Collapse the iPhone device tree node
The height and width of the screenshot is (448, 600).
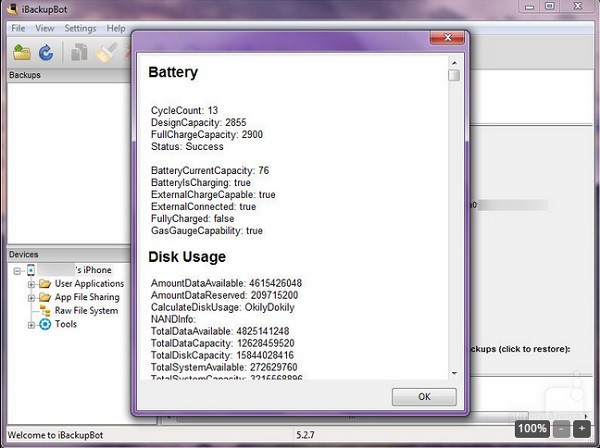pos(17,271)
